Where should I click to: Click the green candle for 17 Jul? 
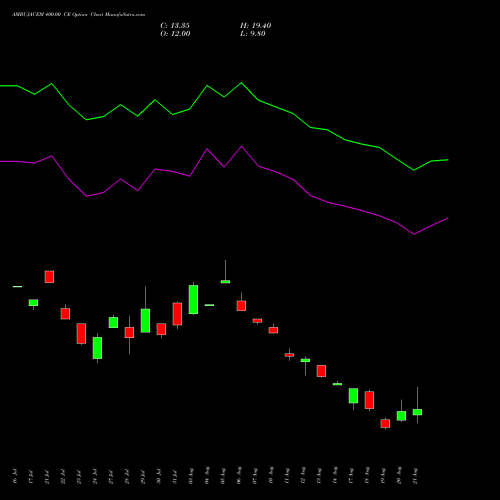pos(33,303)
